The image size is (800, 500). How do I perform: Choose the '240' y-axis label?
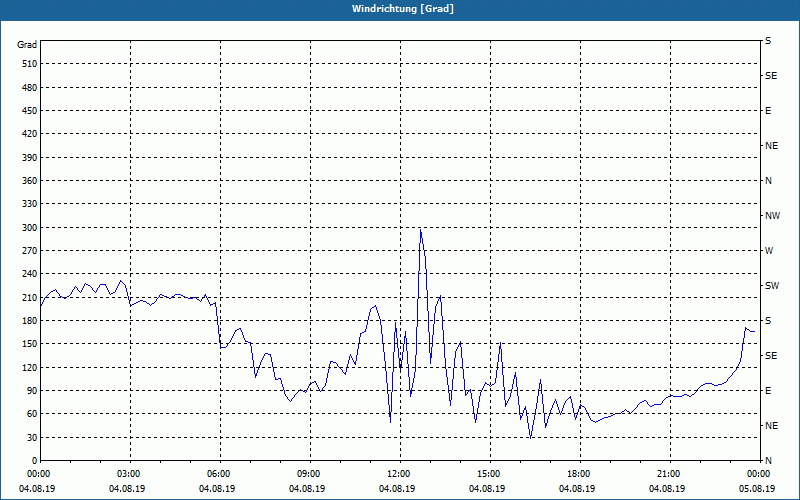pos(30,274)
